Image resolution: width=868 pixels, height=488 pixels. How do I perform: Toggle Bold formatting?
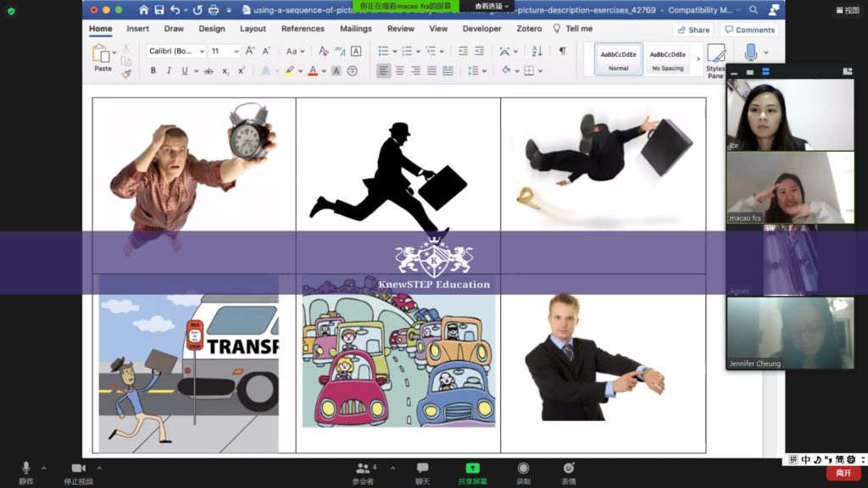[x=153, y=71]
